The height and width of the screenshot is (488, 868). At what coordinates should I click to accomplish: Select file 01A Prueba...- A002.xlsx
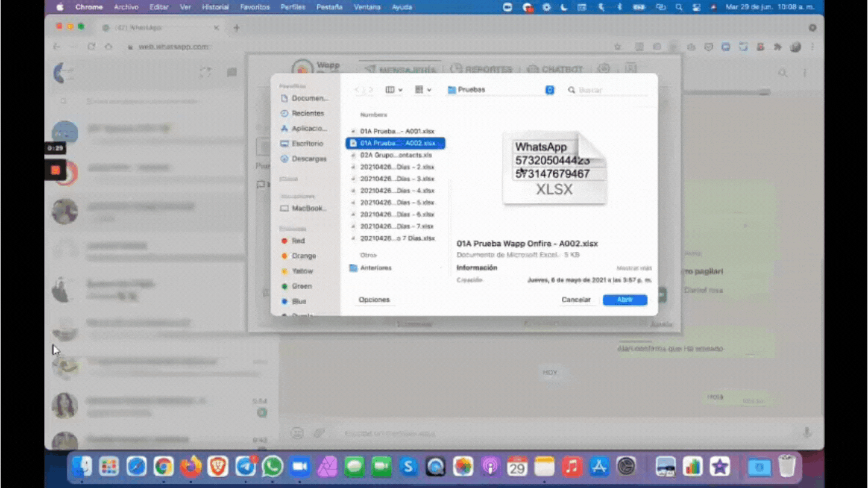[395, 143]
